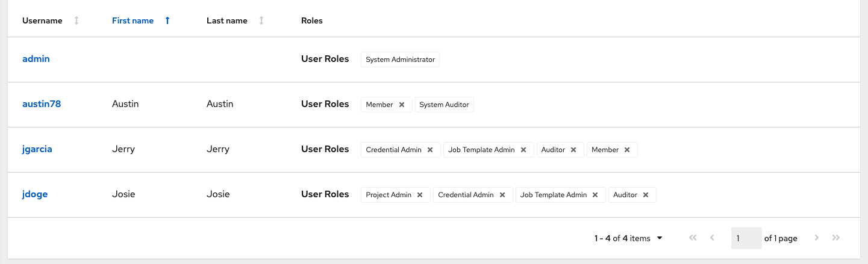Screen dimensions: 868x264
Task: Click the current page number field
Action: pyautogui.click(x=746, y=238)
